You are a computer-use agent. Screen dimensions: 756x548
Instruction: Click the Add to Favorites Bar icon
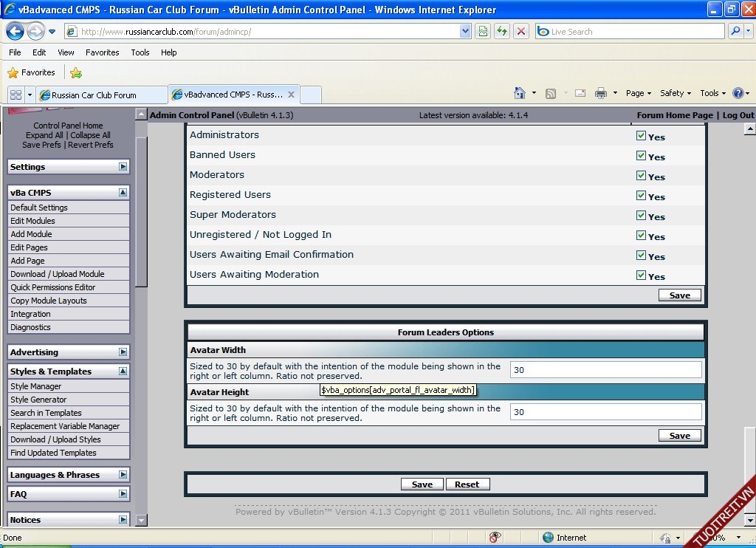[75, 72]
